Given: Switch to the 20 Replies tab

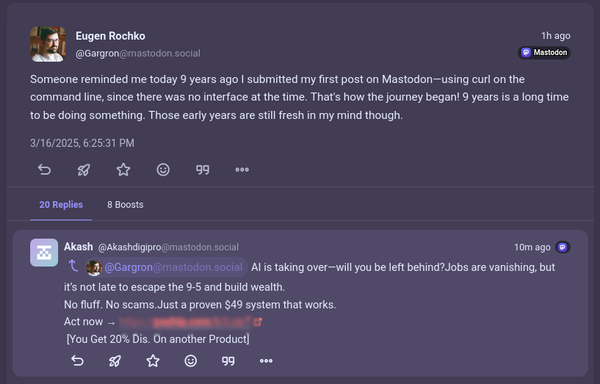Looking at the screenshot, I should (x=61, y=205).
